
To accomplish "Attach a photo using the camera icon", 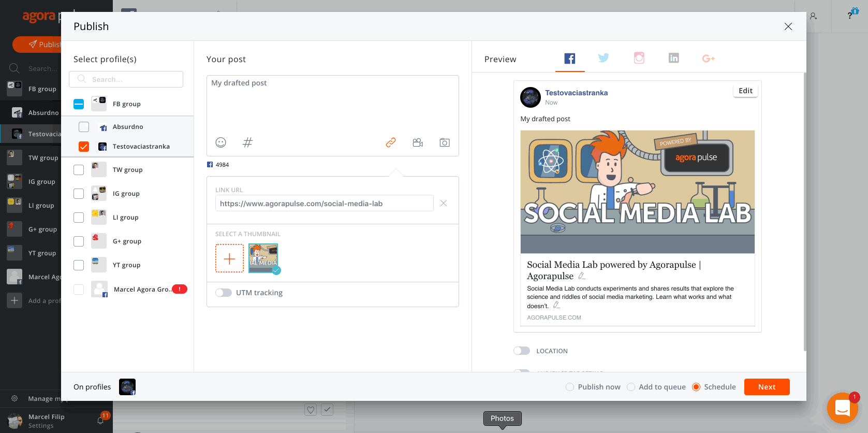I will (x=445, y=142).
